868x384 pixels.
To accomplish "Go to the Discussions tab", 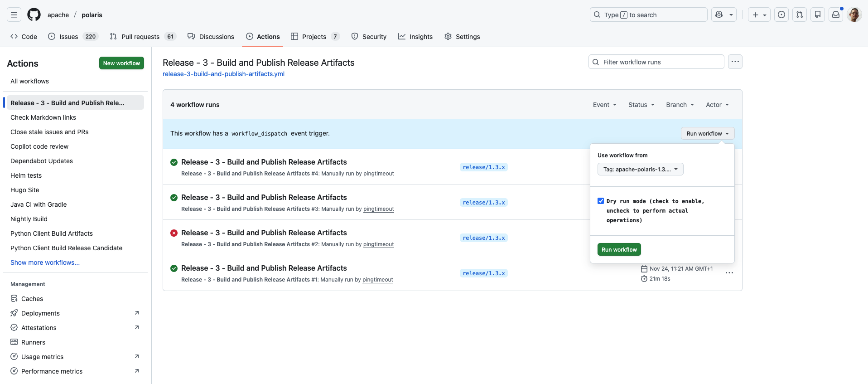I will click(x=211, y=37).
